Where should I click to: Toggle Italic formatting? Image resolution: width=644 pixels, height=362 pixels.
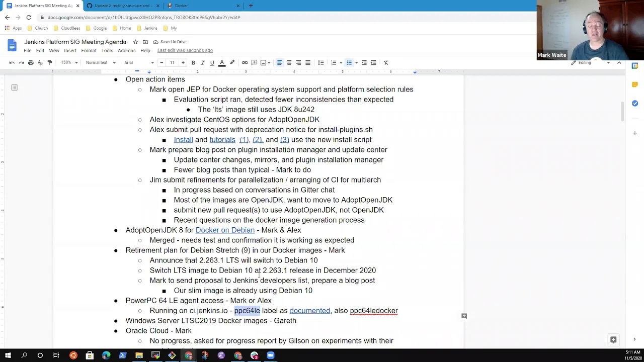[203, 63]
